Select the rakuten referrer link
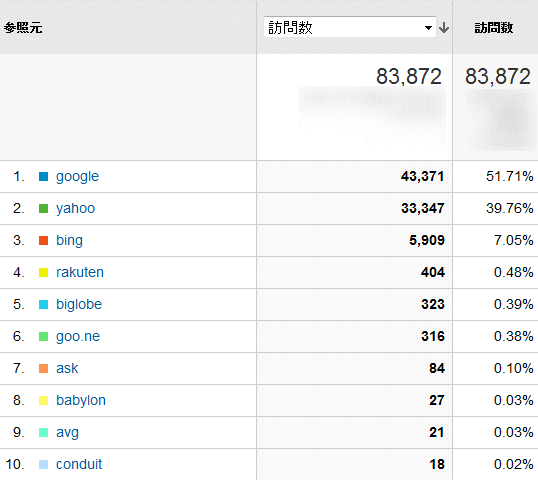 [80, 272]
